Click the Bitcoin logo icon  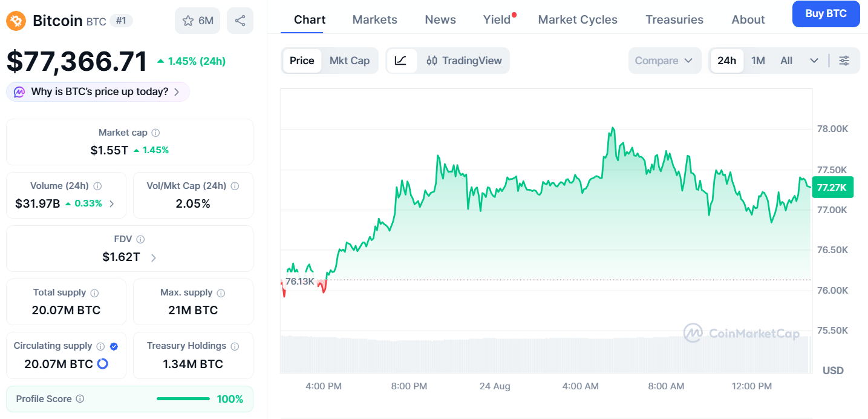tap(16, 21)
